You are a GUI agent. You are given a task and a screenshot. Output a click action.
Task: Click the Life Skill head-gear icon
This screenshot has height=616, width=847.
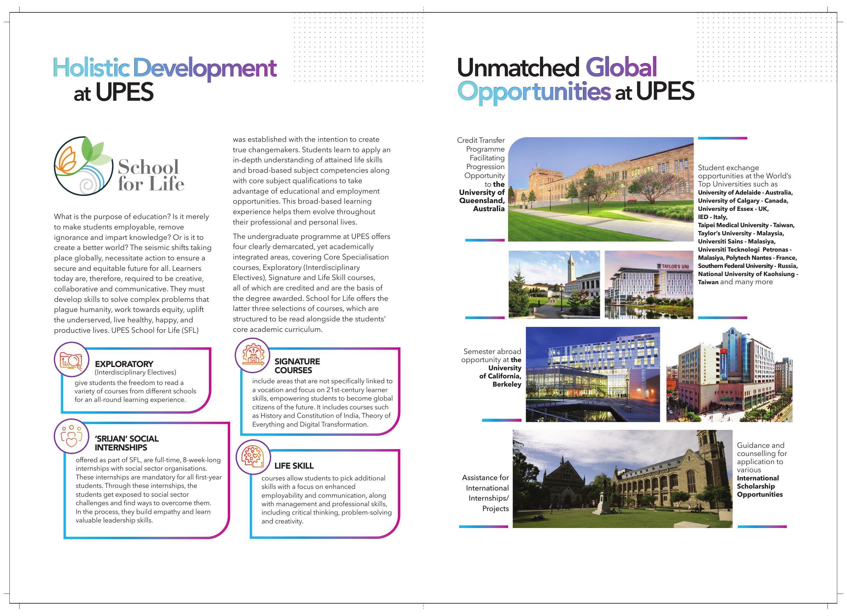coord(253,457)
